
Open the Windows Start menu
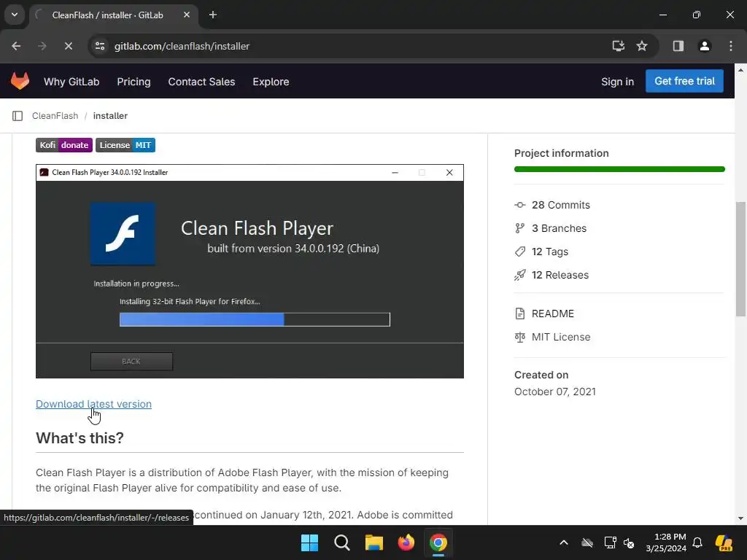click(x=309, y=542)
